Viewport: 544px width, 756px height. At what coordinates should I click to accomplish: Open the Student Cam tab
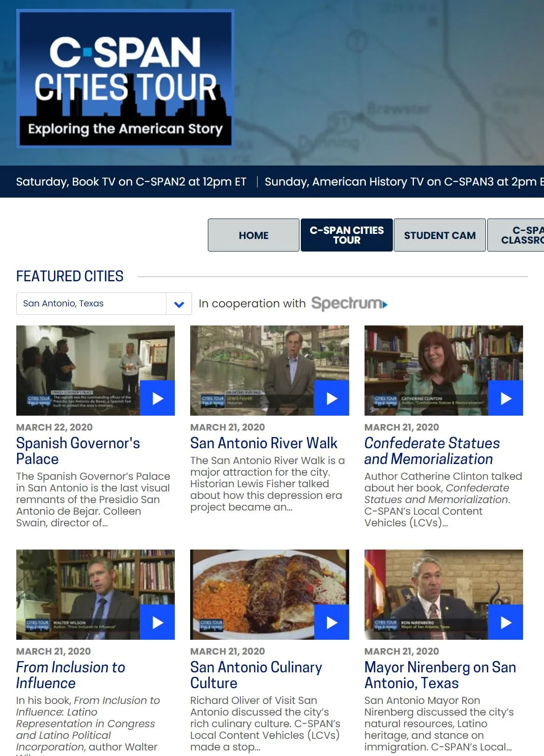(x=440, y=235)
